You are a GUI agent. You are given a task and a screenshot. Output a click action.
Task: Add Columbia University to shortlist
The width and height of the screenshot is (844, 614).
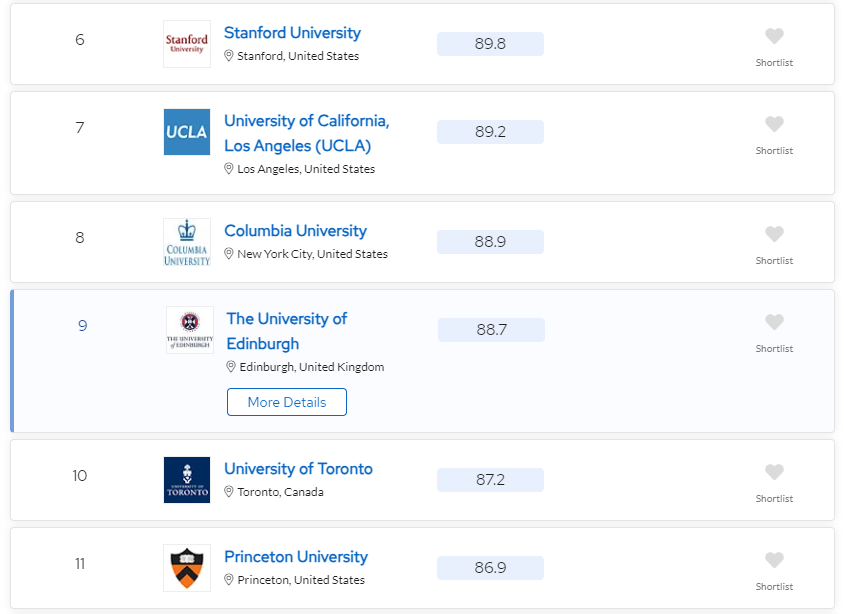[774, 234]
